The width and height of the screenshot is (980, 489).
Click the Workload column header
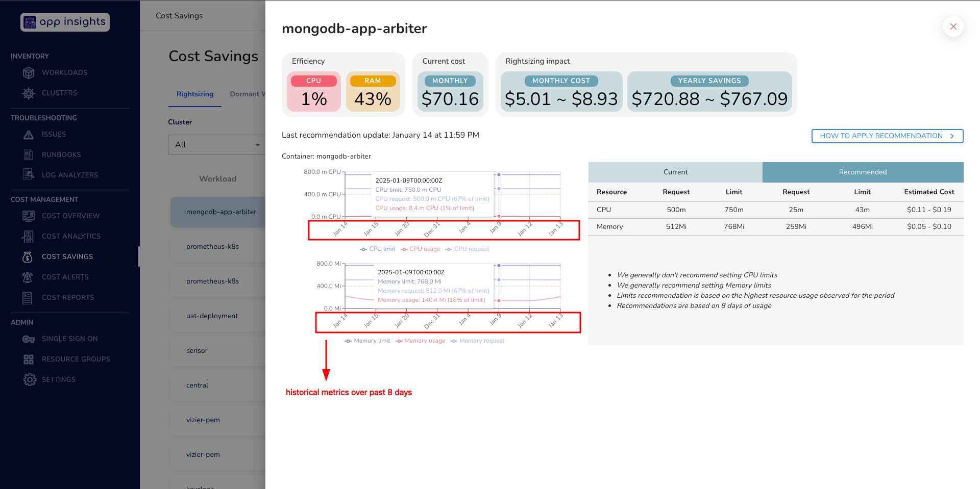pyautogui.click(x=218, y=179)
